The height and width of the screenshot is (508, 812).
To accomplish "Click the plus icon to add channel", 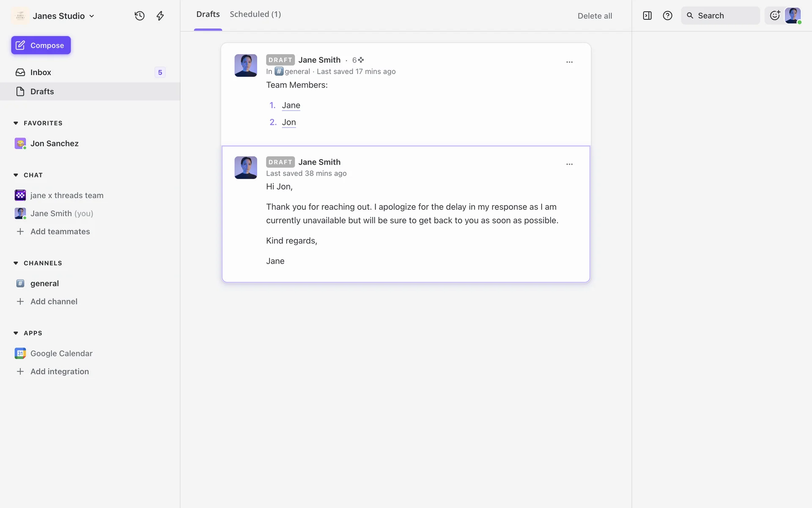I will tap(20, 301).
